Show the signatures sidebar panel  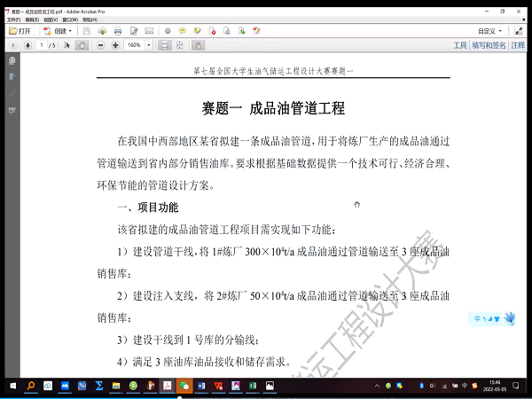pos(12,110)
